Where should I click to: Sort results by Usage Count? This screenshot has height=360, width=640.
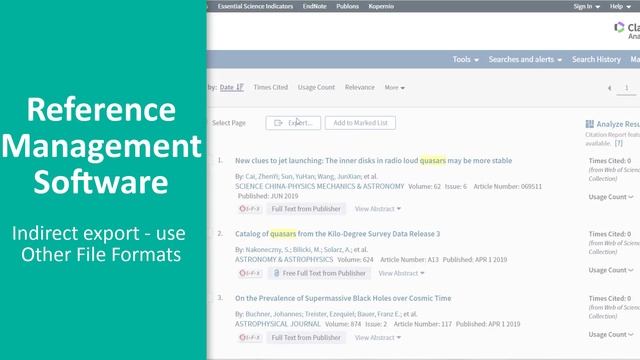click(316, 87)
